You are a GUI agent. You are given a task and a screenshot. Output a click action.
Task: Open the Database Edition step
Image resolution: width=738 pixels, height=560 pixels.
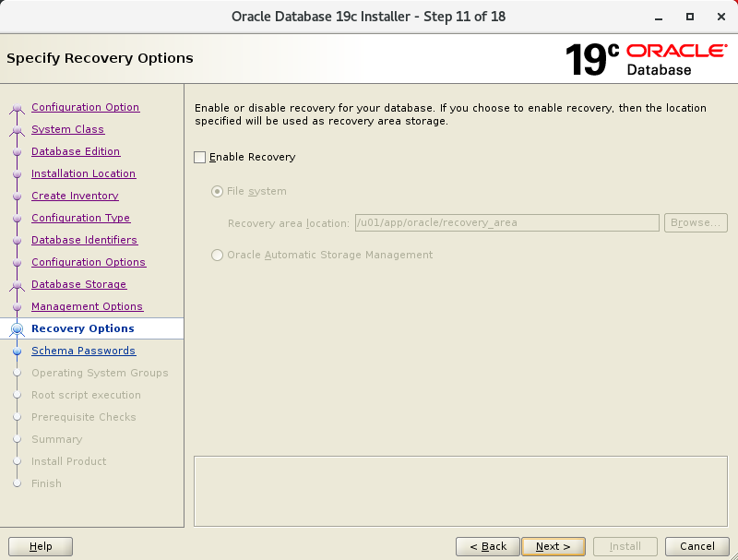pos(76,151)
